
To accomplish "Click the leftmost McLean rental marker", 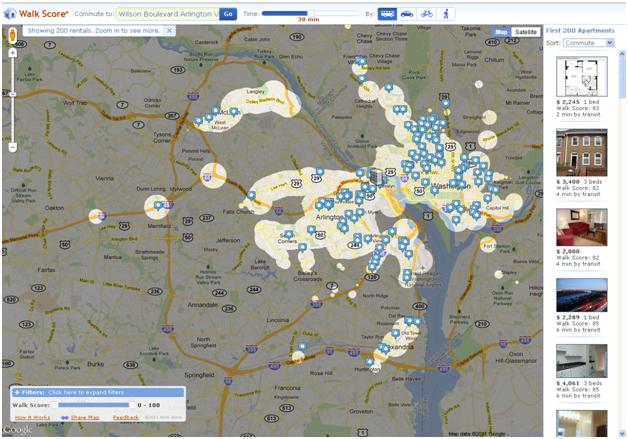I will click(199, 121).
